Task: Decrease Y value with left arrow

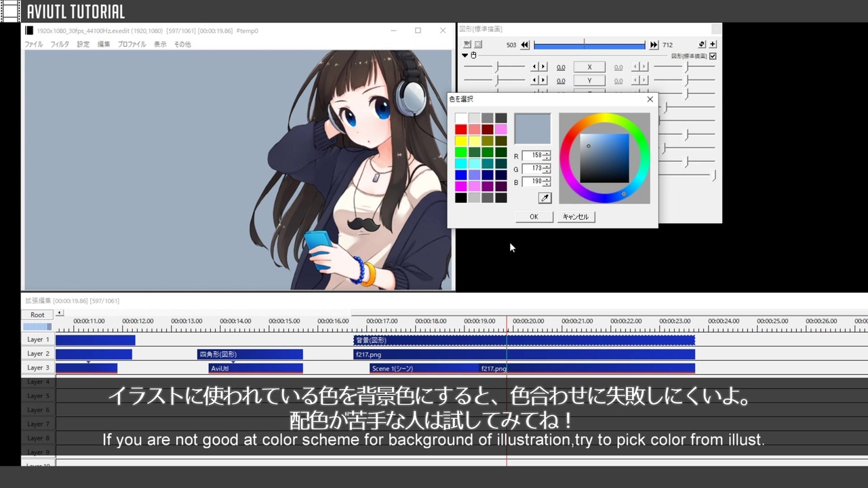Action: tap(534, 81)
